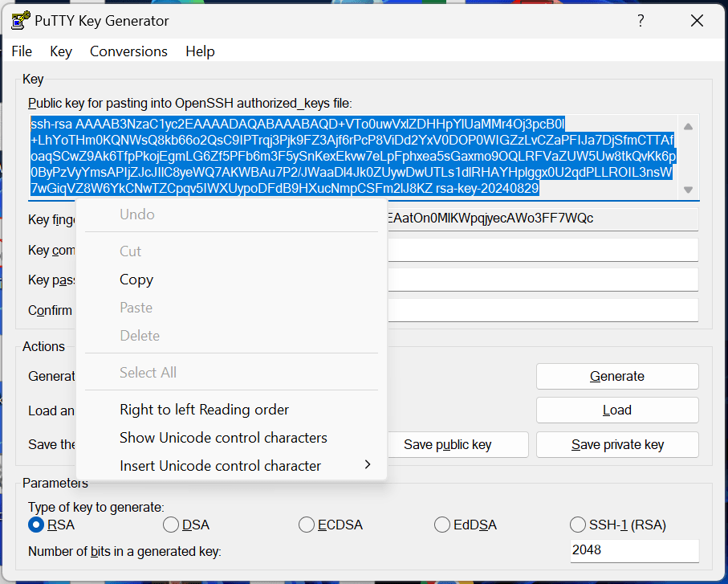Click 'Number of bits in a generated key:' label
This screenshot has height=584, width=728.
124,552
